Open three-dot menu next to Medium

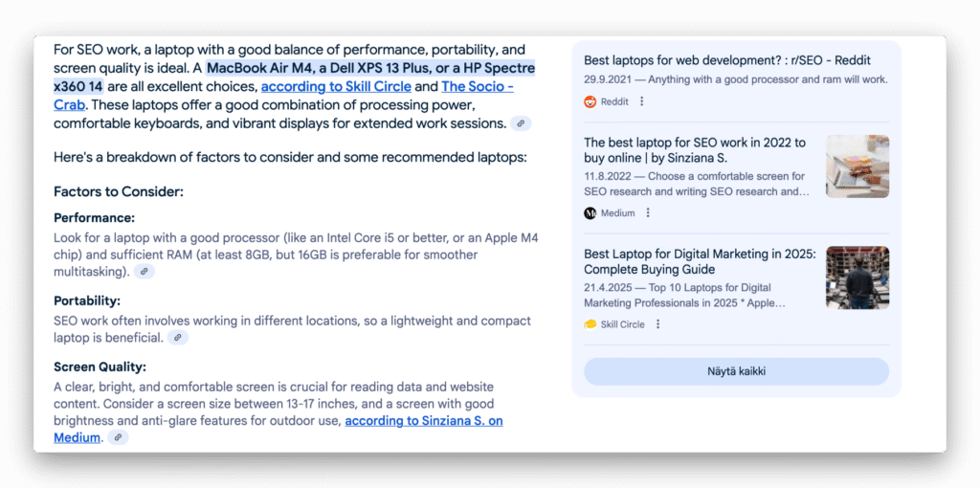[x=648, y=213]
